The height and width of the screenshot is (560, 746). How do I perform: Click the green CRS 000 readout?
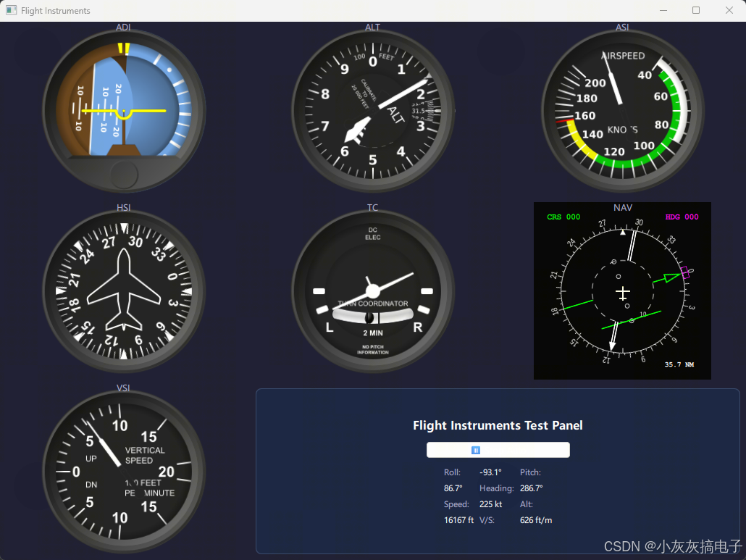563,217
